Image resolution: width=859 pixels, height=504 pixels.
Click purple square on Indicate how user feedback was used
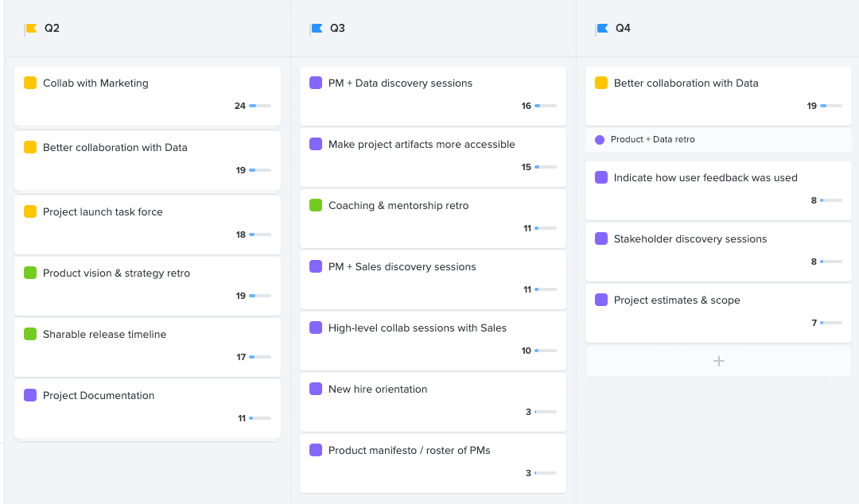pos(601,177)
